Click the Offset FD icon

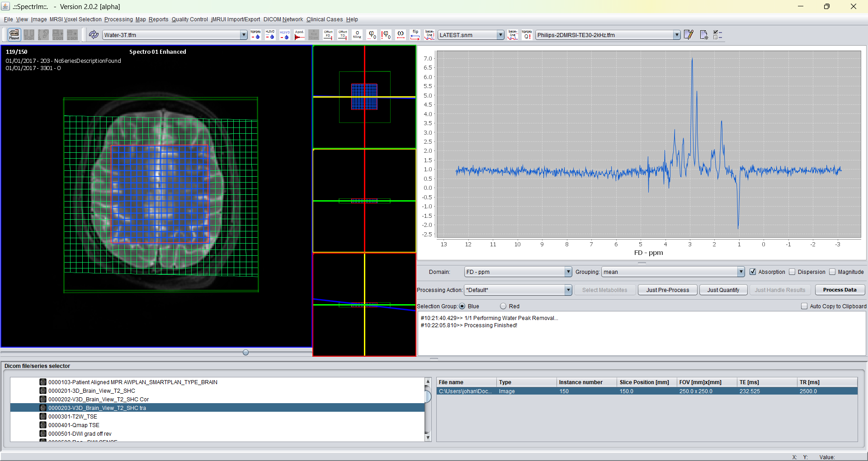coord(328,35)
